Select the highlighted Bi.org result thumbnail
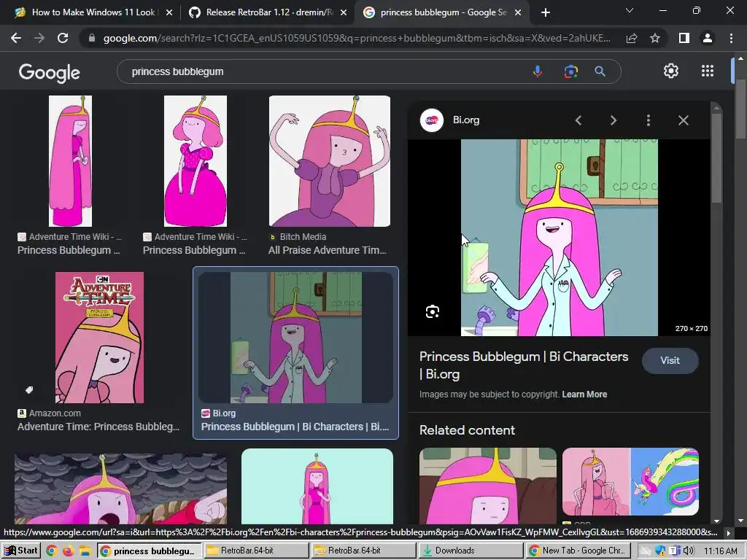Viewport: 747px width, 560px height. pyautogui.click(x=295, y=338)
